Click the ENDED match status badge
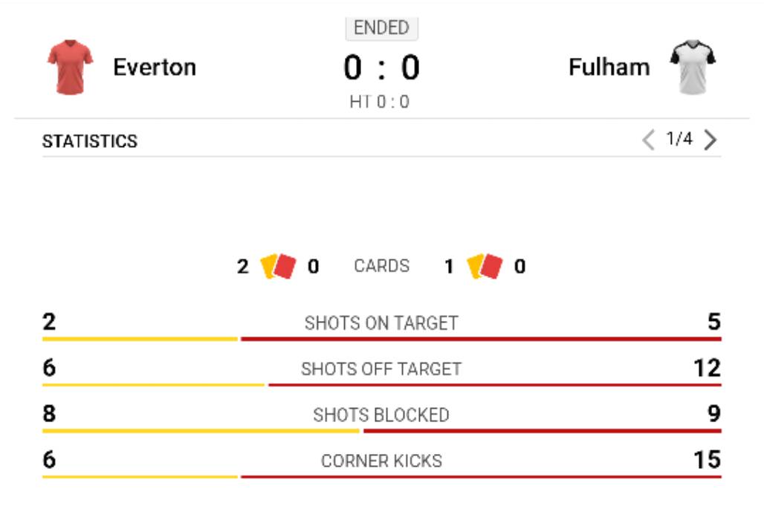 [x=381, y=28]
